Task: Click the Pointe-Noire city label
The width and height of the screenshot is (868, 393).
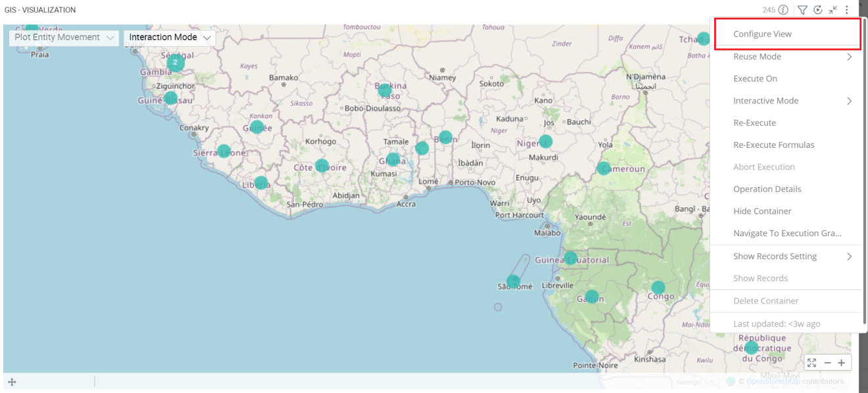Action: click(x=596, y=365)
